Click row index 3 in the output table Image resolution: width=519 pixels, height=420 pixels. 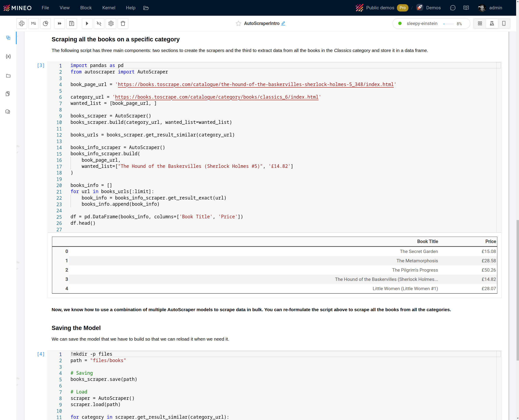[67, 279]
